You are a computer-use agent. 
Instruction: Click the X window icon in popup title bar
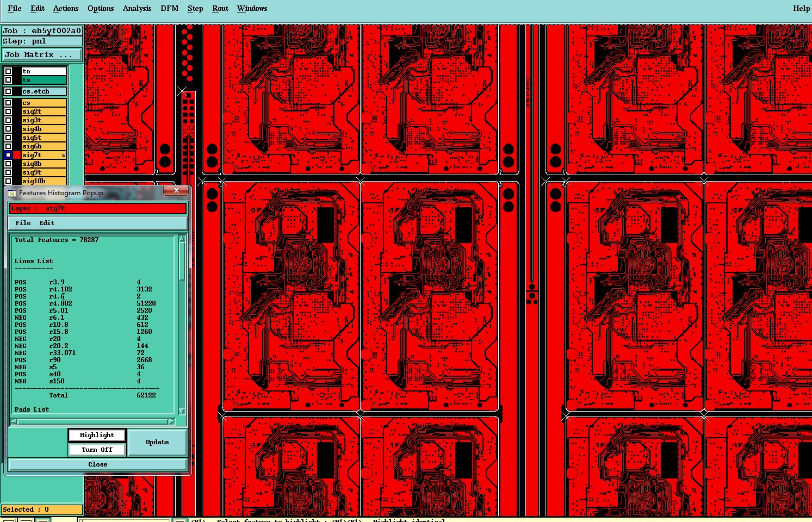[x=11, y=193]
